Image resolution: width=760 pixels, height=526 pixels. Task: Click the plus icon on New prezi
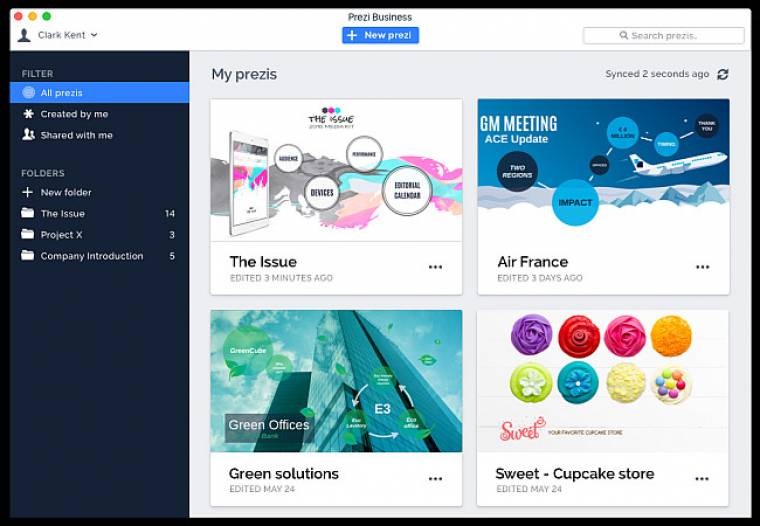(352, 35)
